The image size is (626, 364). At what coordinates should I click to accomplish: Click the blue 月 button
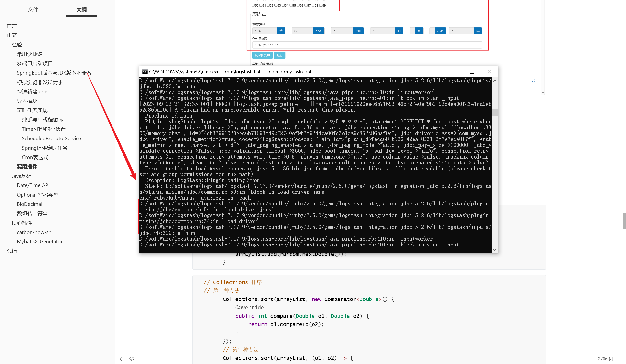tap(419, 31)
